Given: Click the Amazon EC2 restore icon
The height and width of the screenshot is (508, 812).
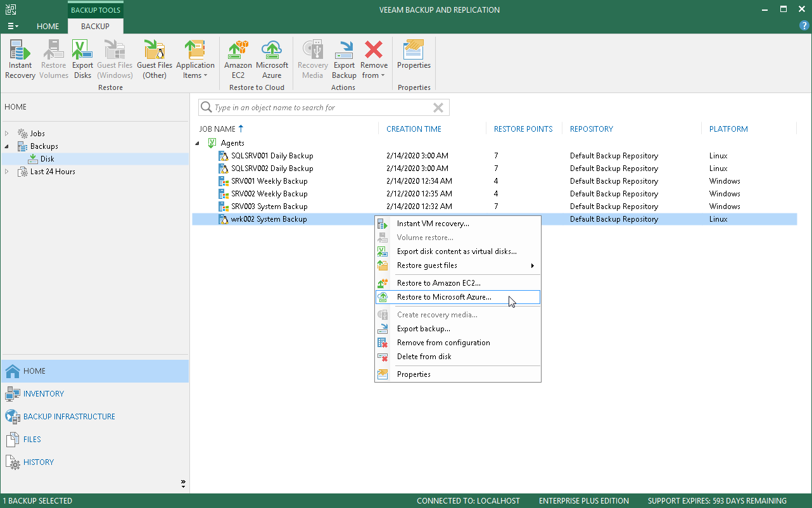Looking at the screenshot, I should pos(238,60).
